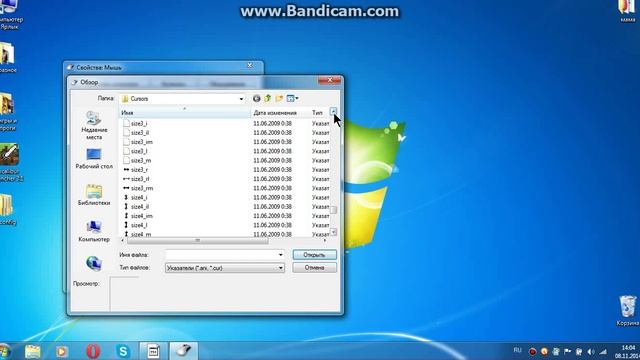Click the Отмена (Cancel) button
The height and width of the screenshot is (360, 640).
tap(314, 268)
